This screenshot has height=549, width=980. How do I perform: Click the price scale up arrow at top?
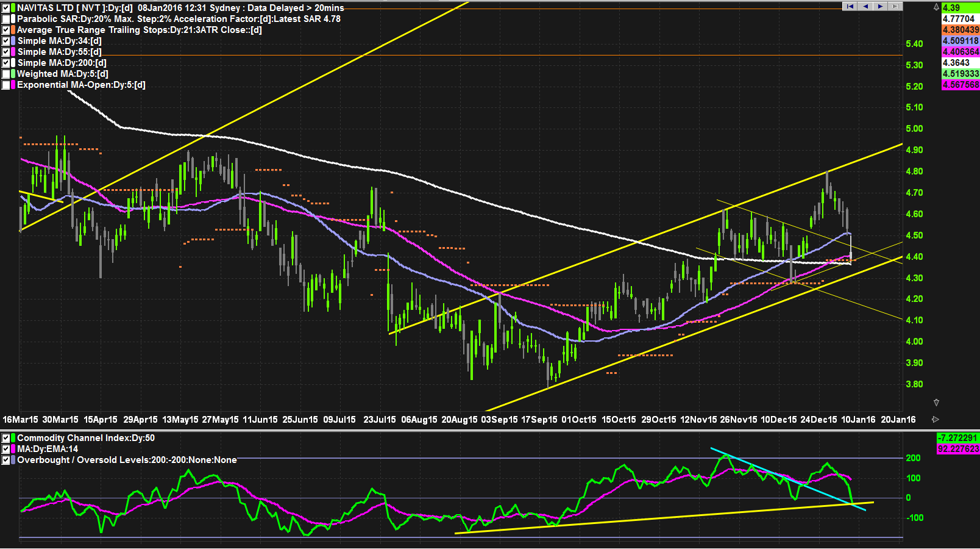pyautogui.click(x=936, y=7)
